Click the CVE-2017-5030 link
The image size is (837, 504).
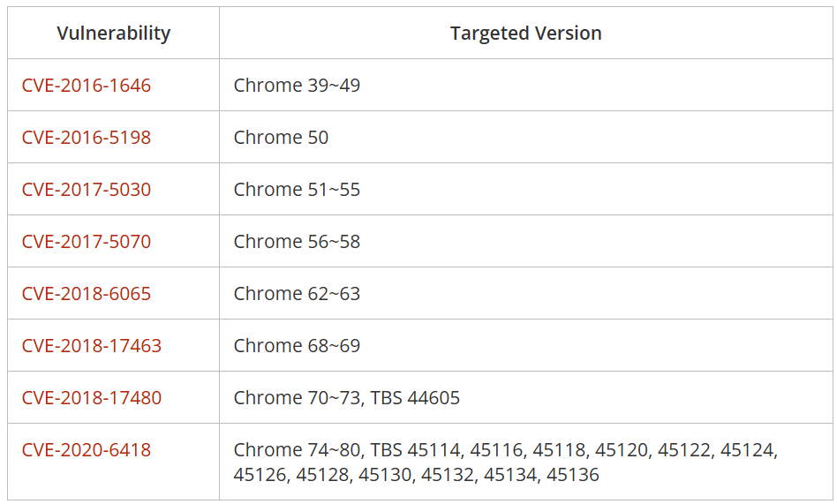(x=87, y=190)
